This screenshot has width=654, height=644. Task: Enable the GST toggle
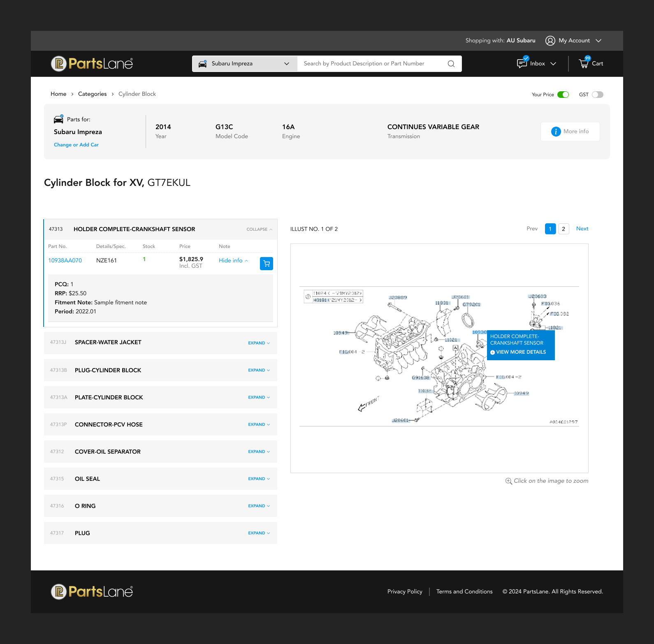click(x=597, y=95)
